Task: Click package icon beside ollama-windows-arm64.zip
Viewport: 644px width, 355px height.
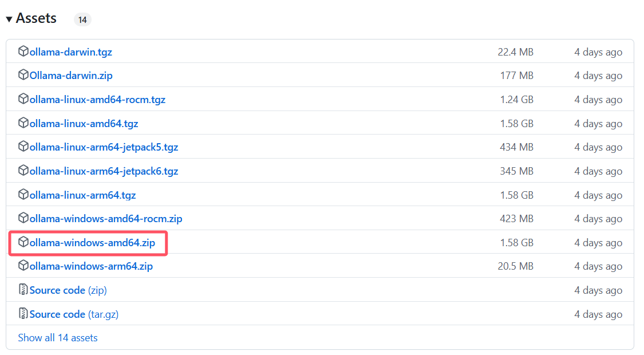Action: [x=23, y=266]
